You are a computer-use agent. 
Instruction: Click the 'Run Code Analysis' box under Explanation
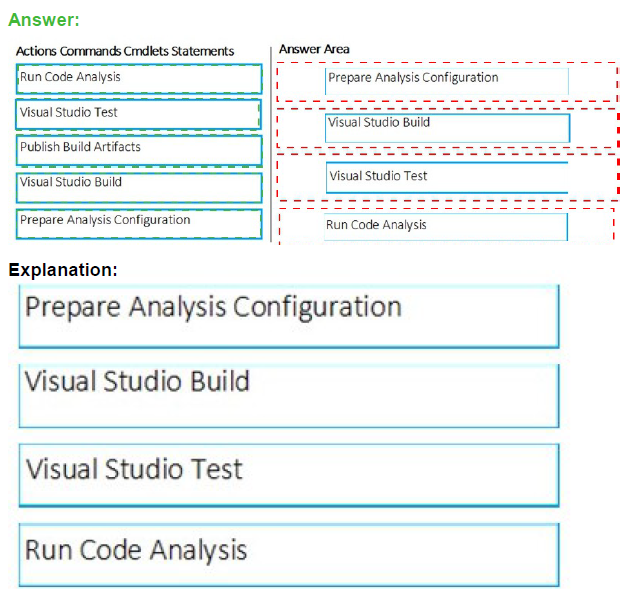(289, 555)
